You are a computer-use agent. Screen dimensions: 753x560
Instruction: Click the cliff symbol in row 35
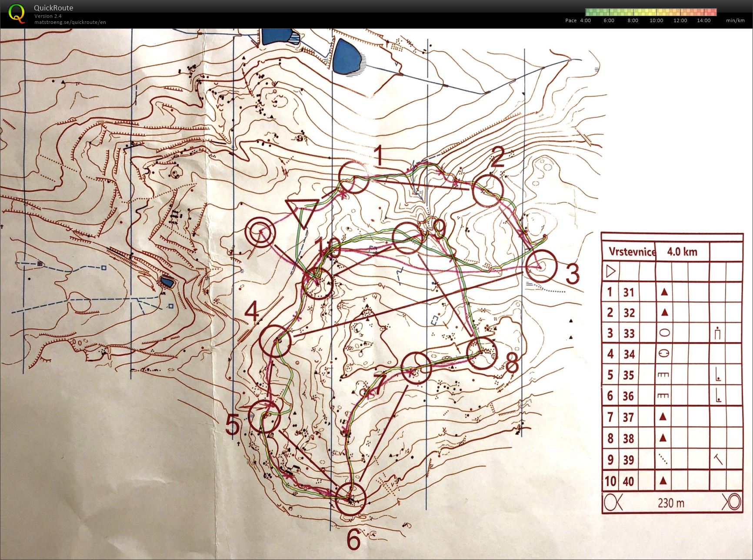[x=663, y=375]
